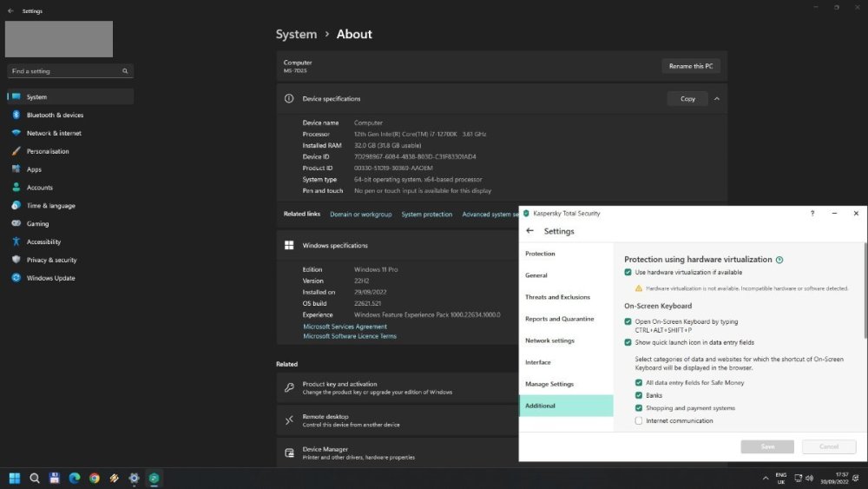
Task: Launch Google Chrome from the taskbar
Action: tap(95, 478)
